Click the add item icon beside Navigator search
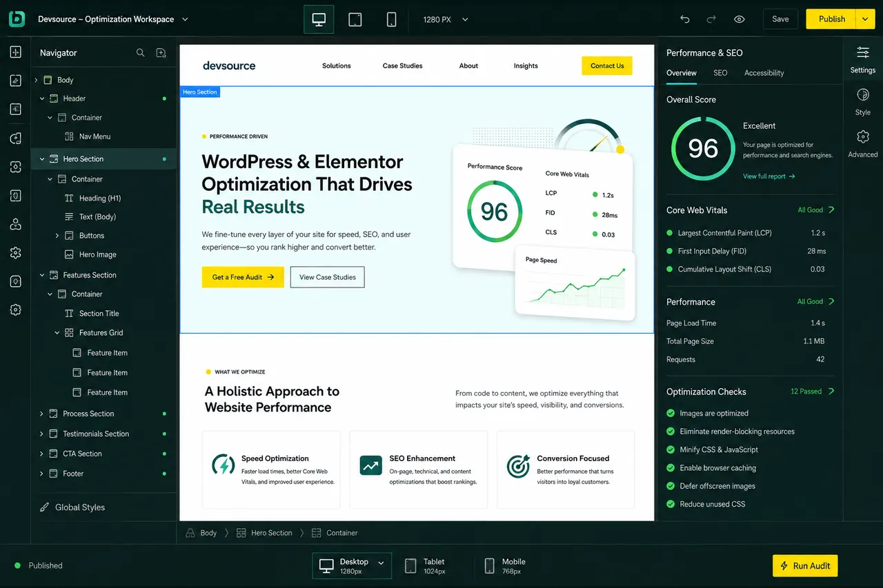 [161, 52]
